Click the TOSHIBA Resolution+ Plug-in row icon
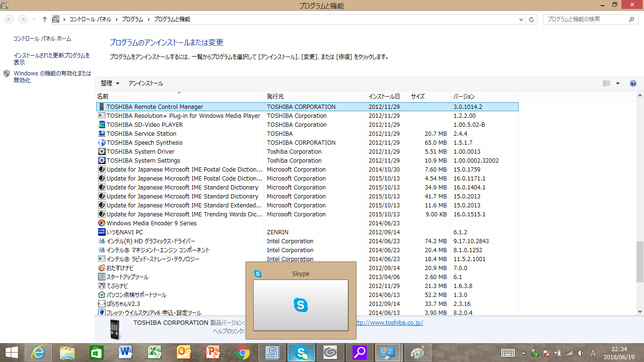 [101, 116]
